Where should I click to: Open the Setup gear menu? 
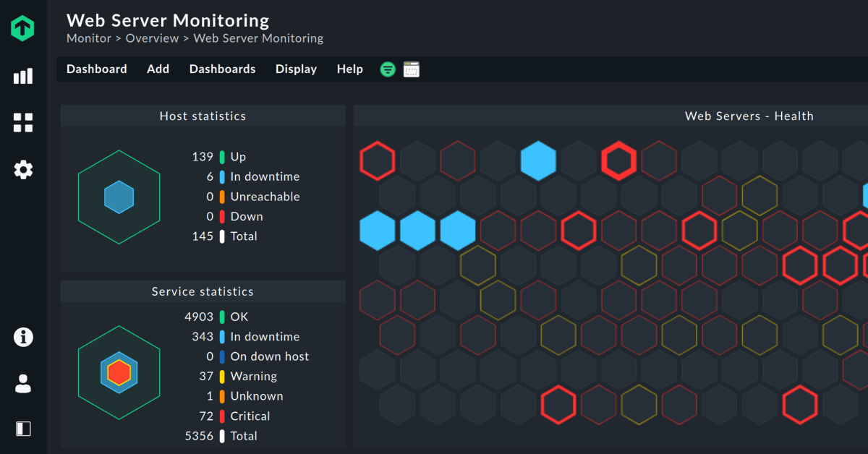pyautogui.click(x=23, y=170)
